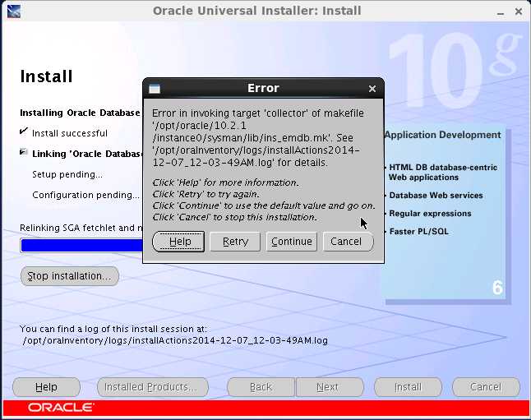Go Back in the installer wizard
Image resolution: width=531 pixels, height=420 pixels.
(x=261, y=387)
